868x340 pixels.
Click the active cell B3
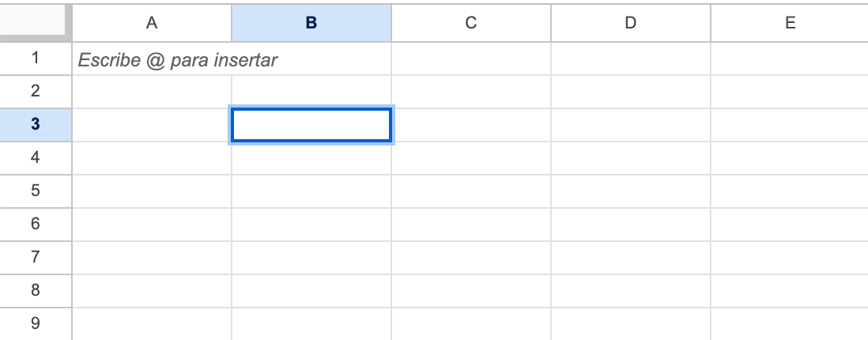(311, 126)
